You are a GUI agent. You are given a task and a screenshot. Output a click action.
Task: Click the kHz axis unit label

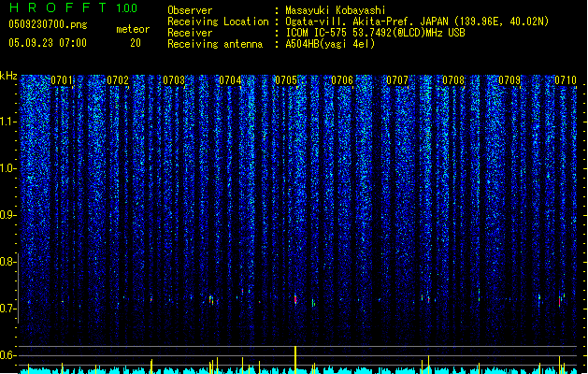click(8, 76)
